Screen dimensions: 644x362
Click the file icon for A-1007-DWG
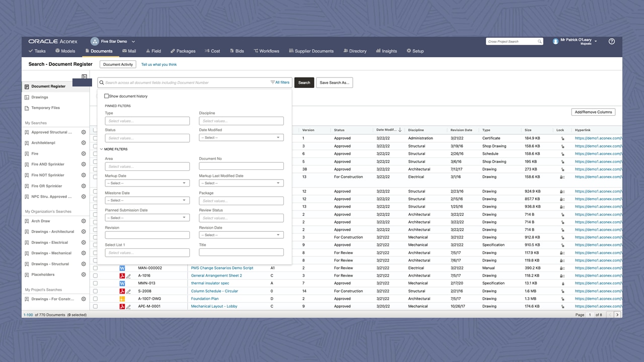pyautogui.click(x=122, y=299)
